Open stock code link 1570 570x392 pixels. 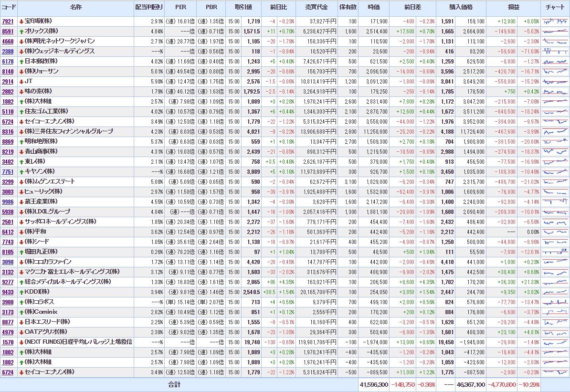tap(8, 342)
